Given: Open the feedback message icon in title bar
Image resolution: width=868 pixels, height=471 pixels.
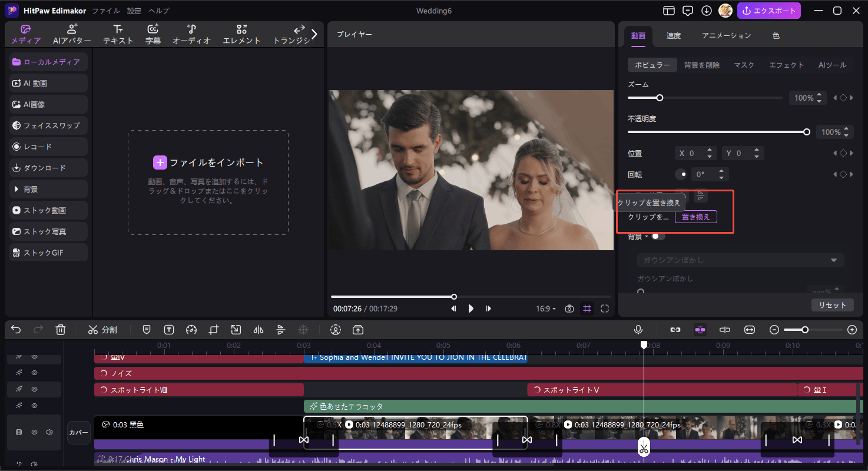Looking at the screenshot, I should click(x=688, y=11).
